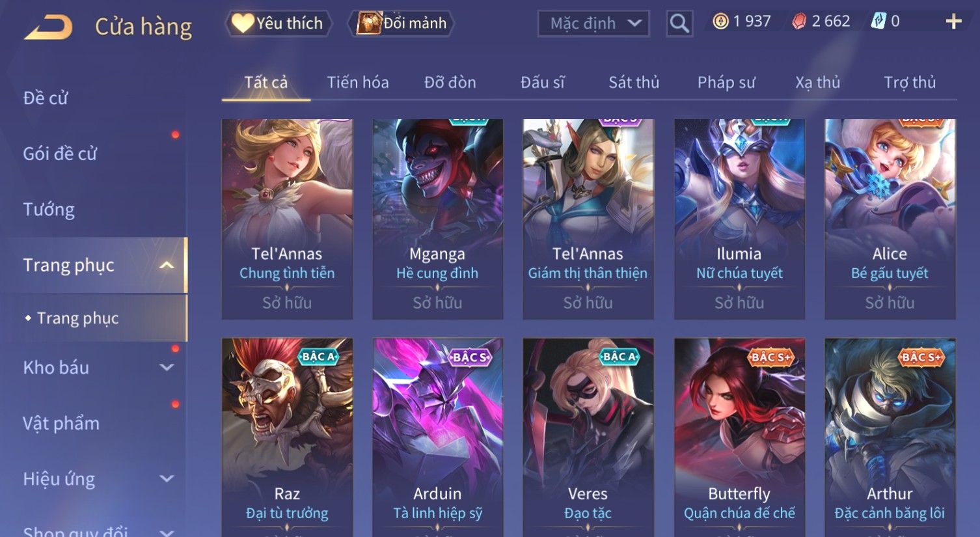Select the Sát thủ tab

pos(634,83)
